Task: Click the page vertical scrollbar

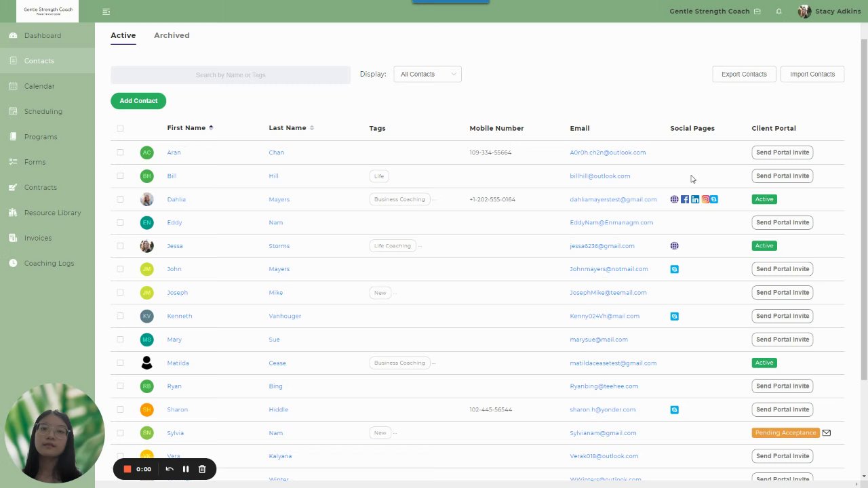Action: pos(863,210)
